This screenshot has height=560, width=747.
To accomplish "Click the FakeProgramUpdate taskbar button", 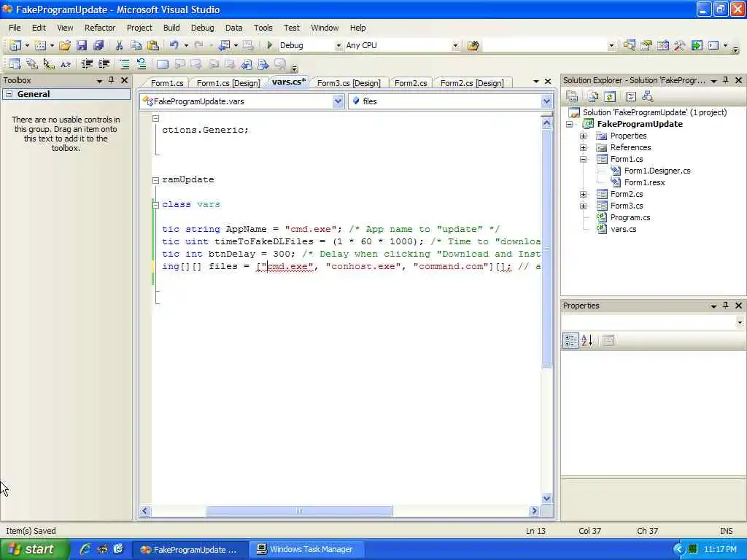I will coord(190,549).
